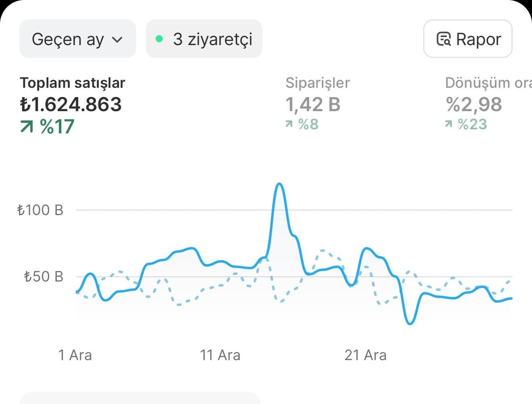532x404 pixels.
Task: Click the Rapor button's report search icon
Action: pos(443,39)
